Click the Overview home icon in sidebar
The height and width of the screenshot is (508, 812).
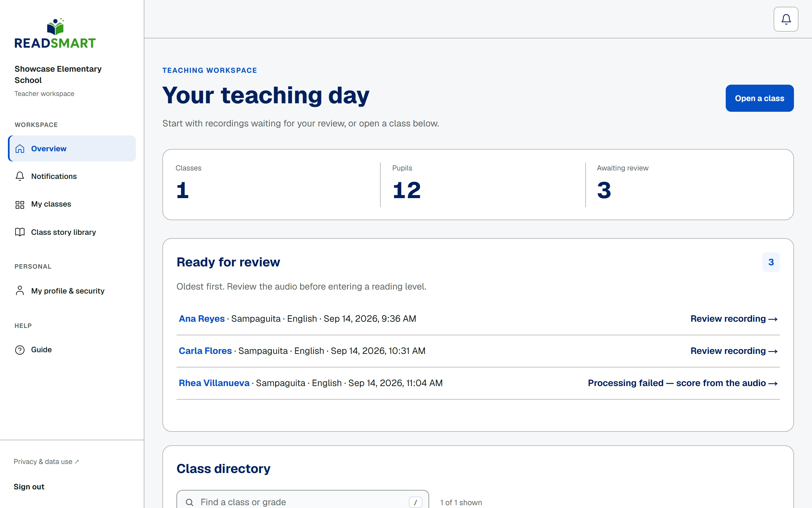pos(20,148)
